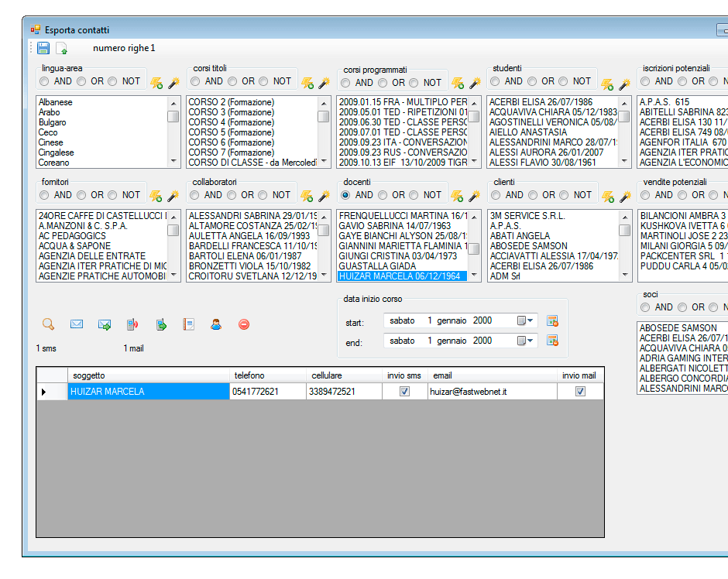Screen dimensions: 728x579
Task: Select AND radio for lingua-area
Action: pyautogui.click(x=45, y=81)
